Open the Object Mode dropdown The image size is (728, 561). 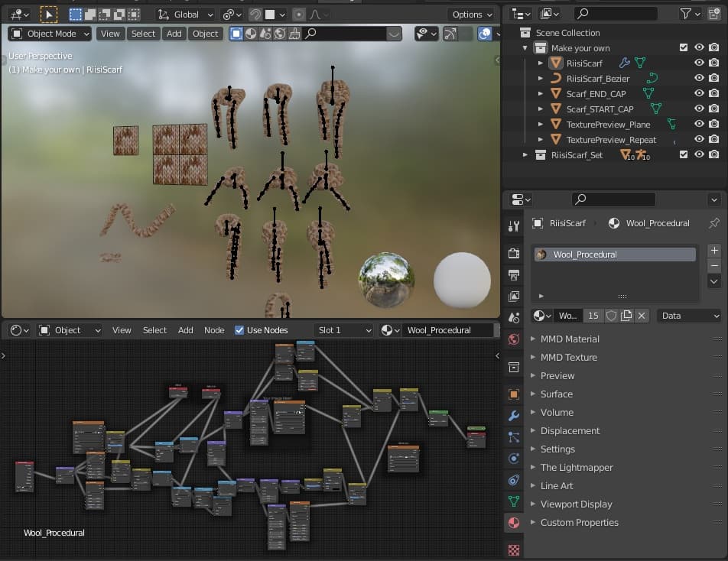(x=50, y=34)
